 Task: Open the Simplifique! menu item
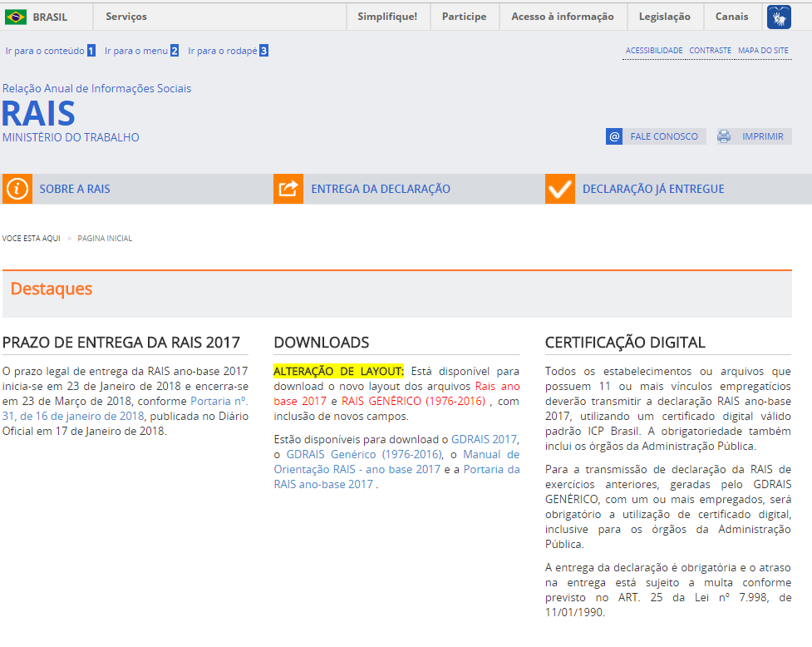[387, 17]
